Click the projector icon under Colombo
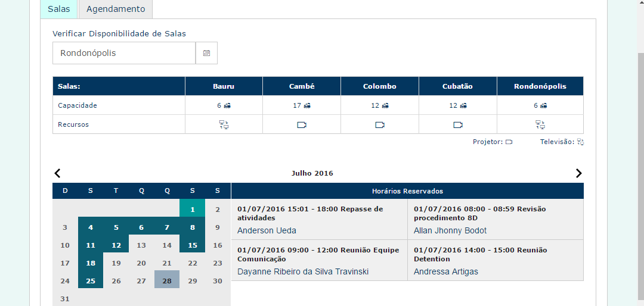This screenshot has width=644, height=306. coord(380,124)
